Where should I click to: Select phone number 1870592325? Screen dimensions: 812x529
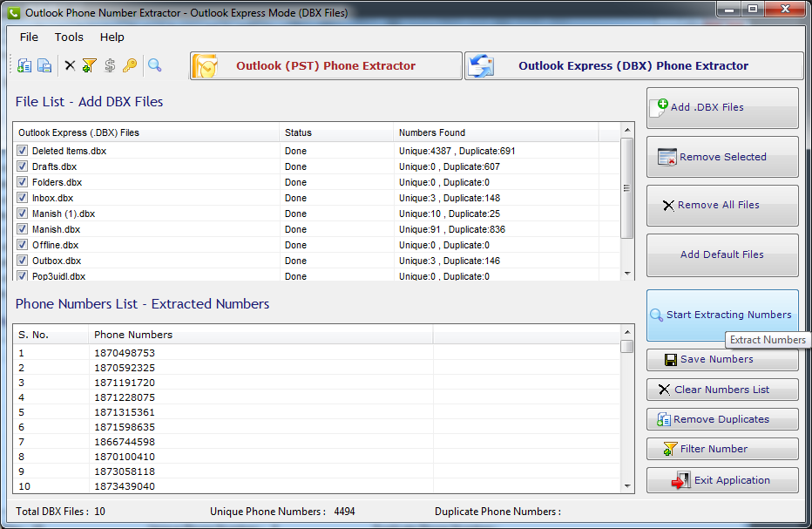[x=125, y=368]
